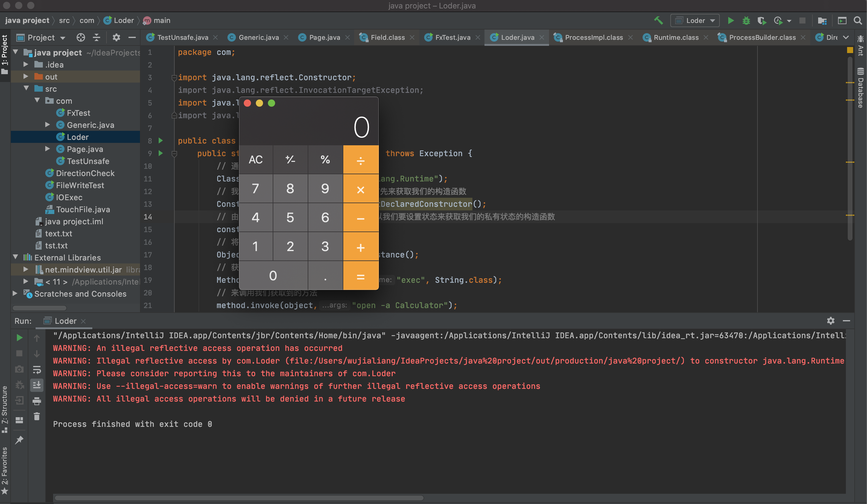Expand the out folder in project tree
Image resolution: width=867 pixels, height=504 pixels.
26,77
